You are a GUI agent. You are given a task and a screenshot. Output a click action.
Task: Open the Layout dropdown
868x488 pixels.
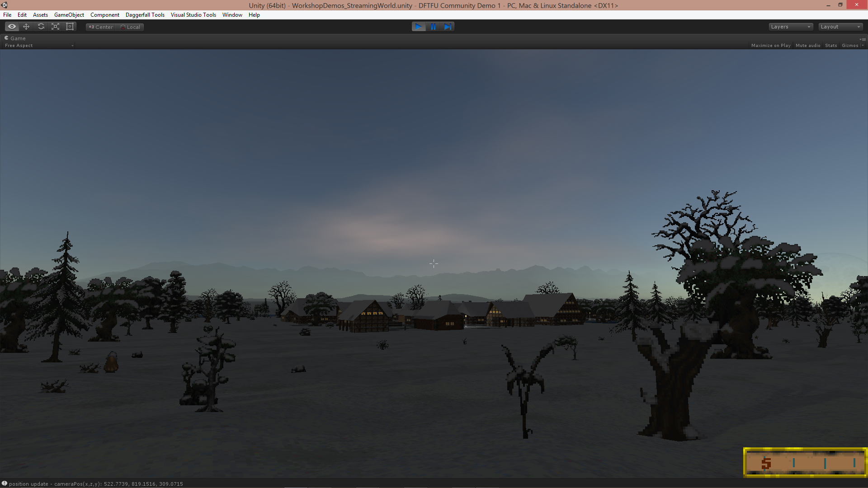click(x=840, y=27)
